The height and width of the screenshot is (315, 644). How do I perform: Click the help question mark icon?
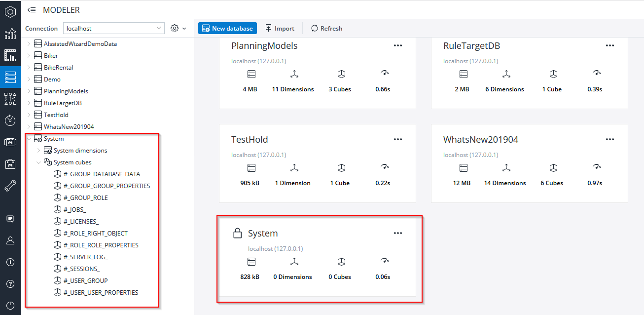tap(10, 284)
